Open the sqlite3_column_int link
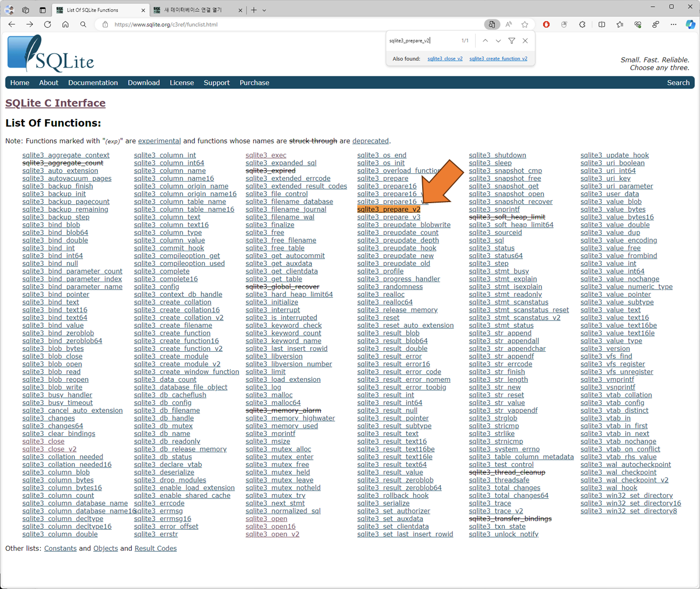Screen dimensions: 700x589 165,155
